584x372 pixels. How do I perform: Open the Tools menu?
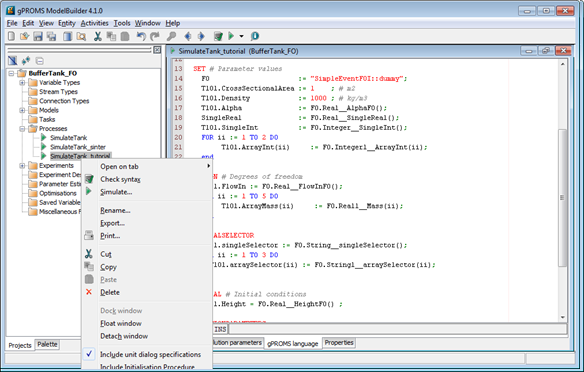122,23
